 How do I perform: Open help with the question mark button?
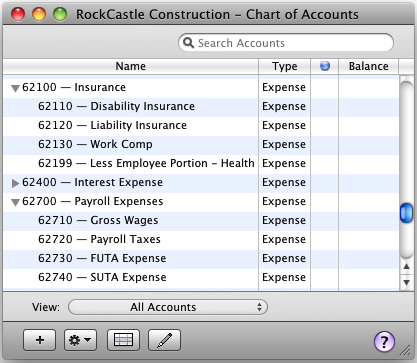tap(384, 341)
